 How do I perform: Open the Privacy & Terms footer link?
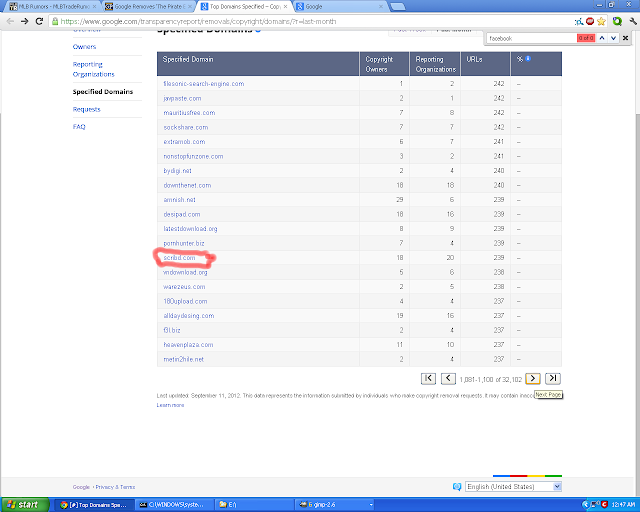[115, 487]
